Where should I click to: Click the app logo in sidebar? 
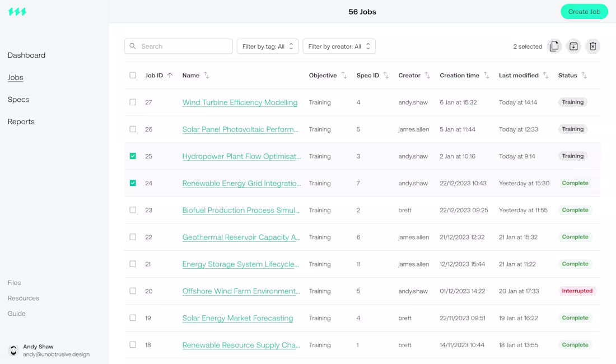(x=17, y=12)
